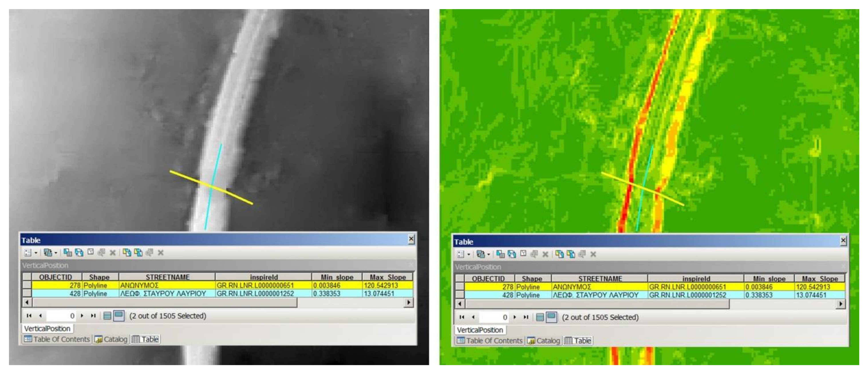The image size is (868, 375).
Task: Click right scroll arrow of left table scrollbar
Action: coord(408,302)
